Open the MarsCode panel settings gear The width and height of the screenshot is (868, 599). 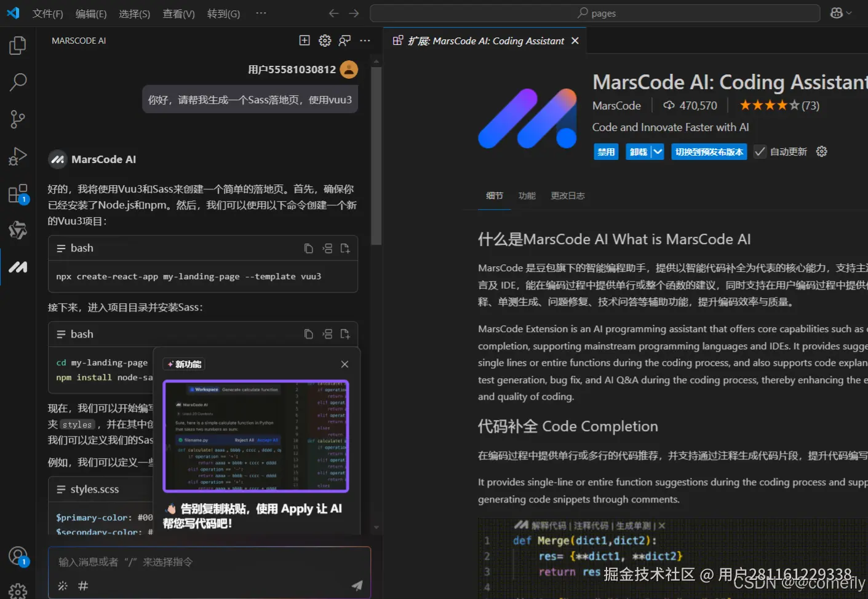[x=324, y=40]
